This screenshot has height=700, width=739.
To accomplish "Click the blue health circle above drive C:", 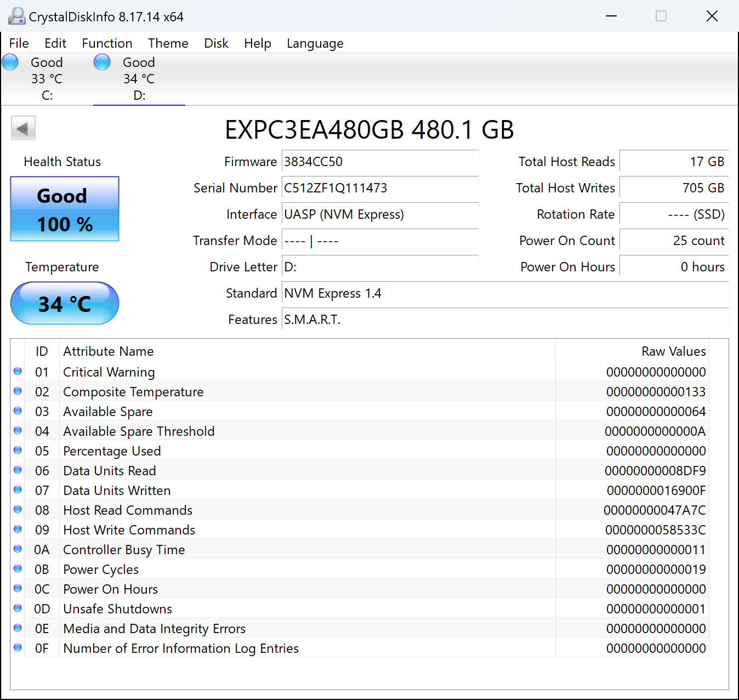I will 10,62.
